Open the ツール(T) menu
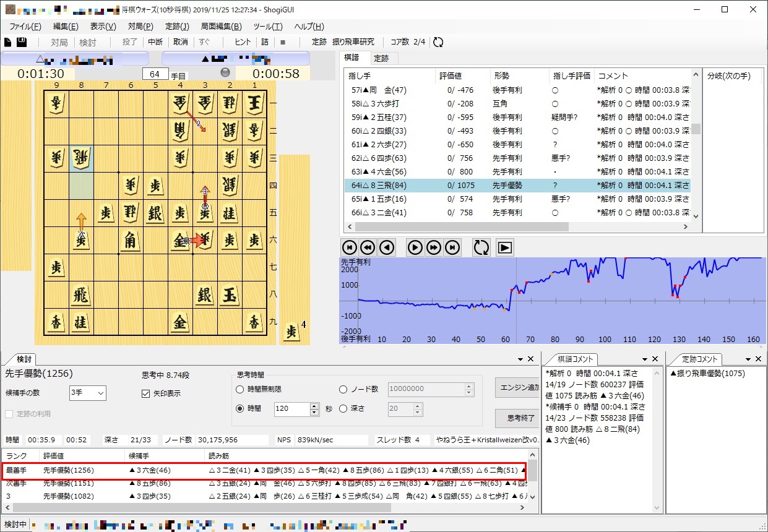 267,27
